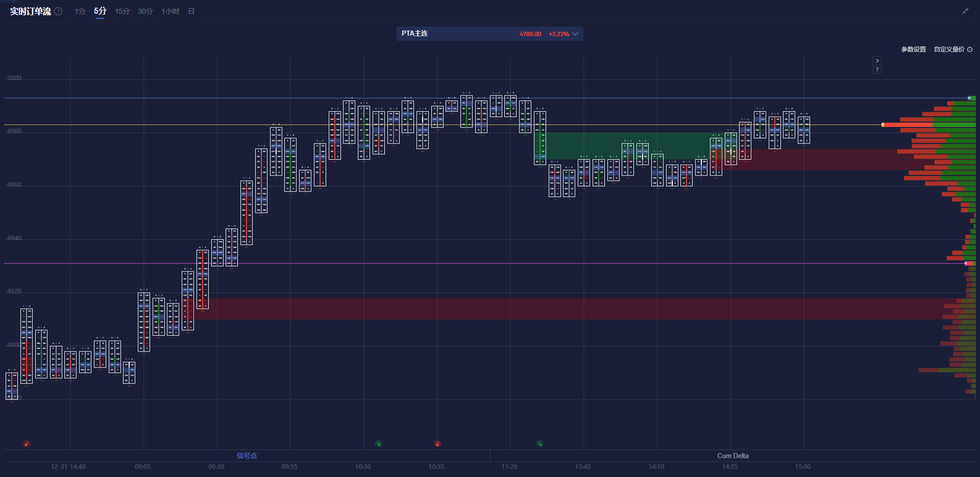Click the 09:30 time axis label
This screenshot has height=477, width=980.
pos(216,467)
